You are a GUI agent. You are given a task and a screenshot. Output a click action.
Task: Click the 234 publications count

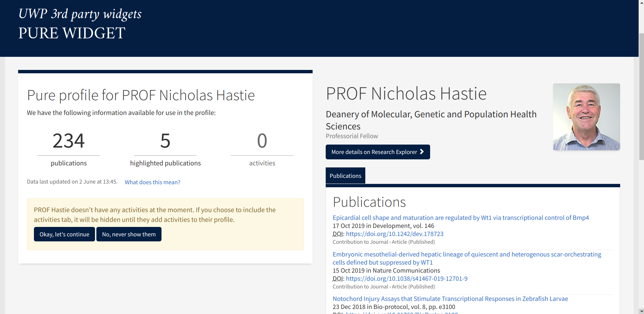point(68,141)
